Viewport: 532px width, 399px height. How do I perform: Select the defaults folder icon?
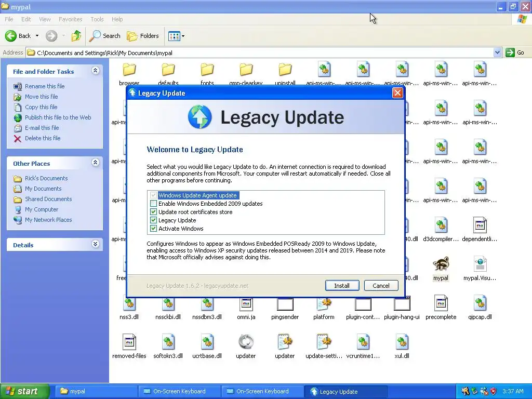coord(168,70)
